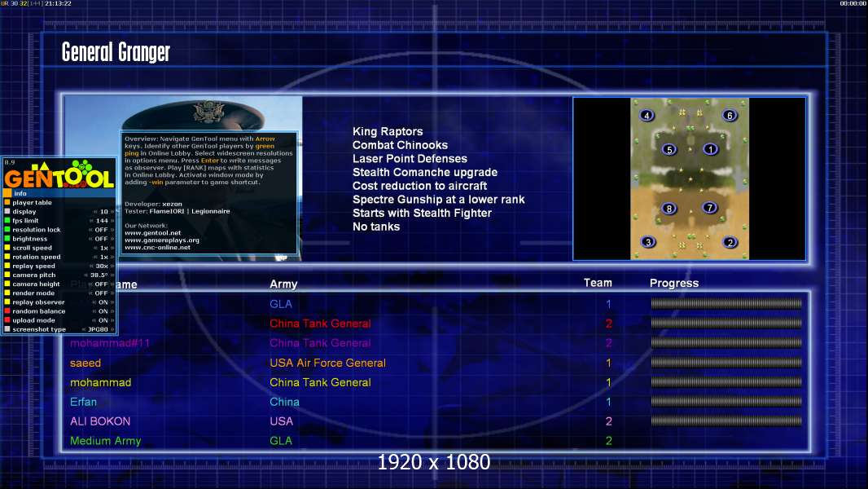Click the red square beside upload mode
Screen dimensions: 868x489
[x=7, y=320]
